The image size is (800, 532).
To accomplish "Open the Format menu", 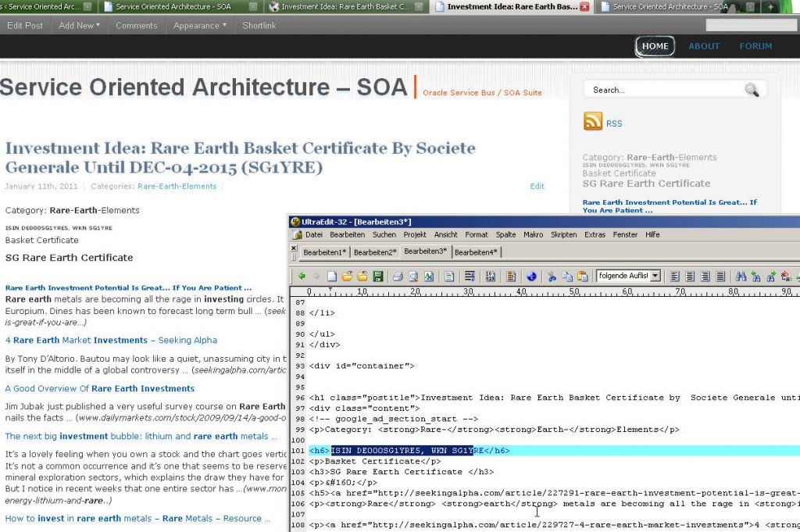I will tap(476, 234).
